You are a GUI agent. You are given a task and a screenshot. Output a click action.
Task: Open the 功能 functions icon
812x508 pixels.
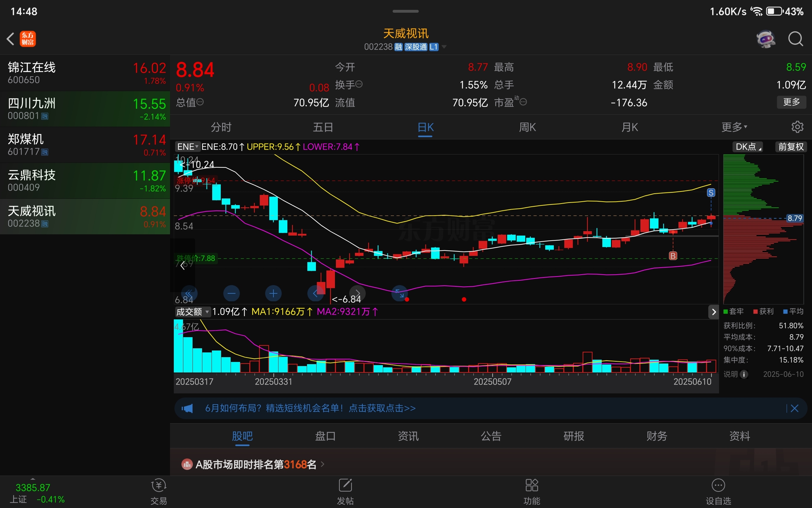tap(532, 492)
